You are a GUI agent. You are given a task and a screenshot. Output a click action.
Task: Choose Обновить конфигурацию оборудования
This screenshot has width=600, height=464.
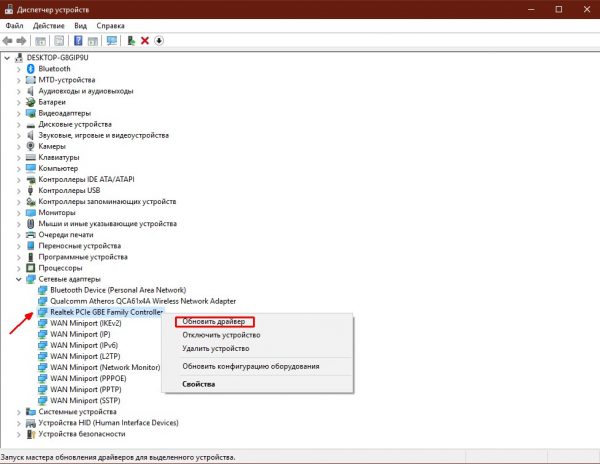tap(251, 366)
